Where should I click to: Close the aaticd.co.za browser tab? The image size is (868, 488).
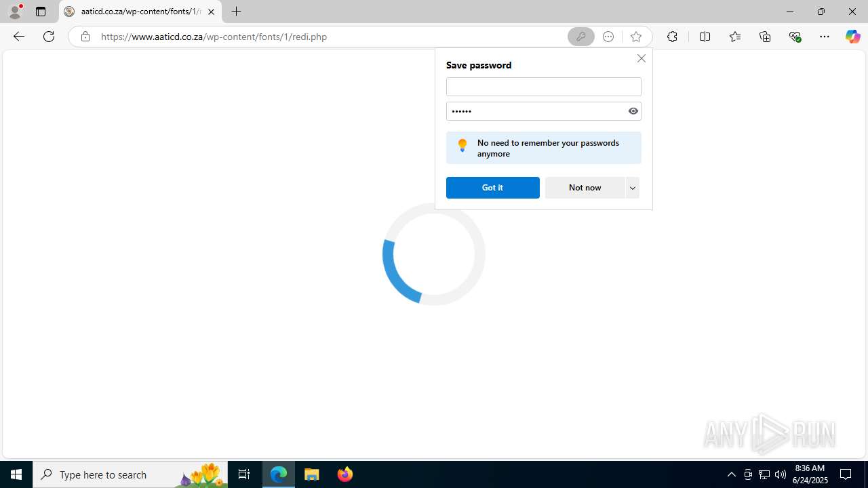211,12
